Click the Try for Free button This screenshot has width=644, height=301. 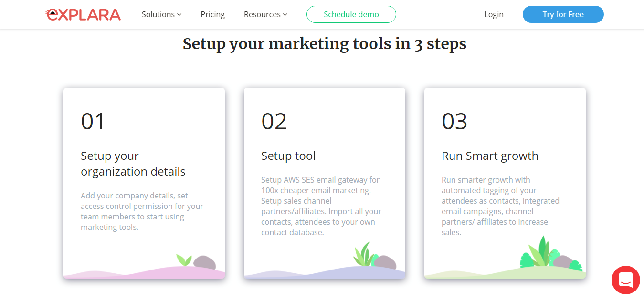563,14
